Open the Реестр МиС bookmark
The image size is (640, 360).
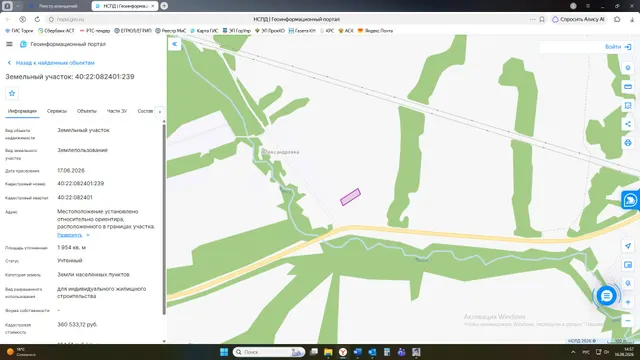171,31
